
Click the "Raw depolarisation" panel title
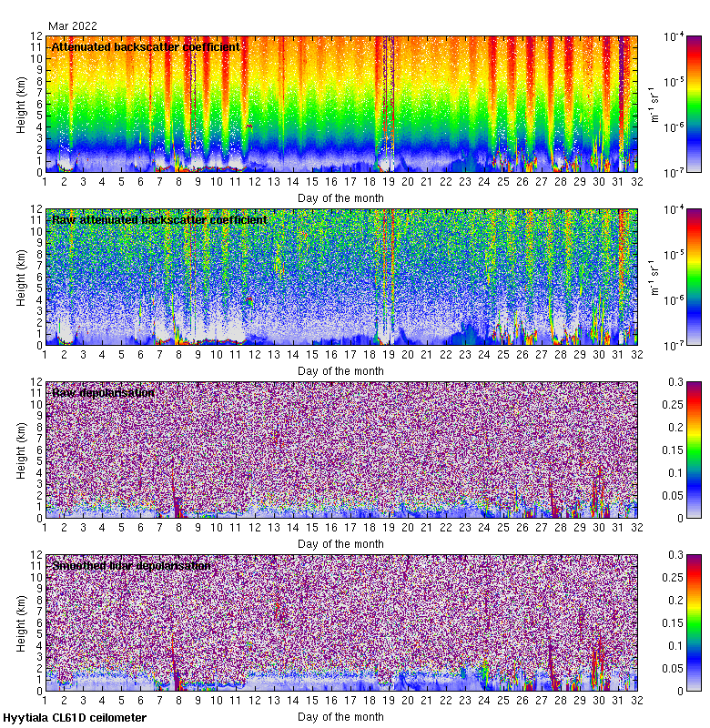click(103, 393)
